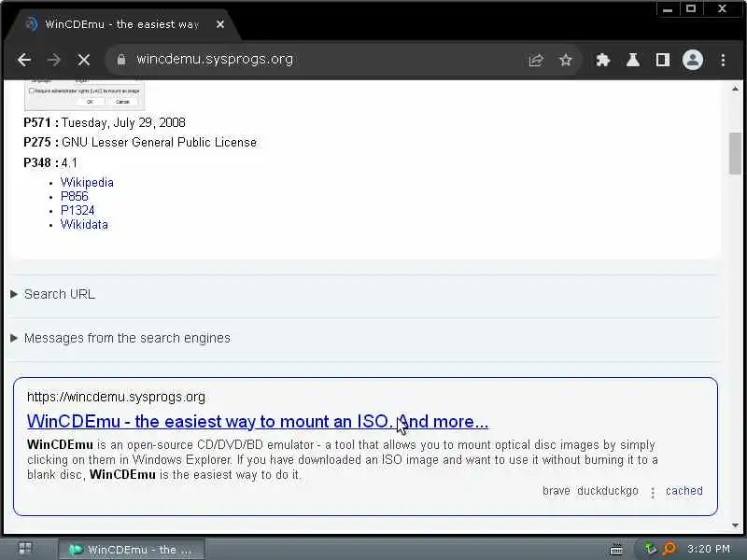The width and height of the screenshot is (747, 560).
Task: Click the WinCDEmu settings dialog thumbnail
Action: pos(84,94)
